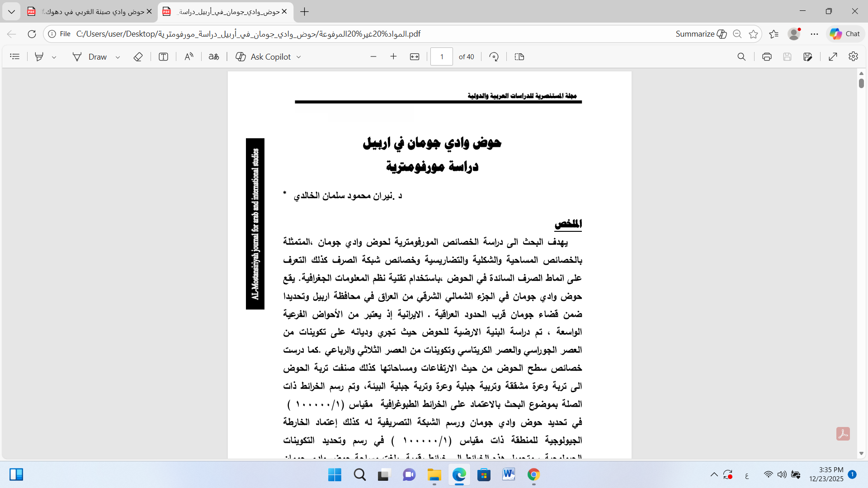Open a new browser tab
Image resolution: width=868 pixels, height=488 pixels.
point(305,12)
